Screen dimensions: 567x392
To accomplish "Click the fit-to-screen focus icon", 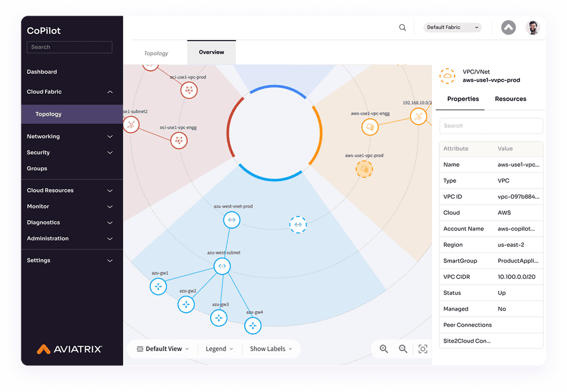I will (x=423, y=349).
